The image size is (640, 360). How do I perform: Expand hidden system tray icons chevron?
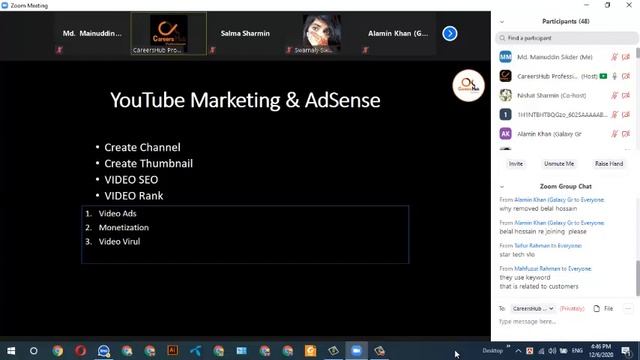point(518,351)
